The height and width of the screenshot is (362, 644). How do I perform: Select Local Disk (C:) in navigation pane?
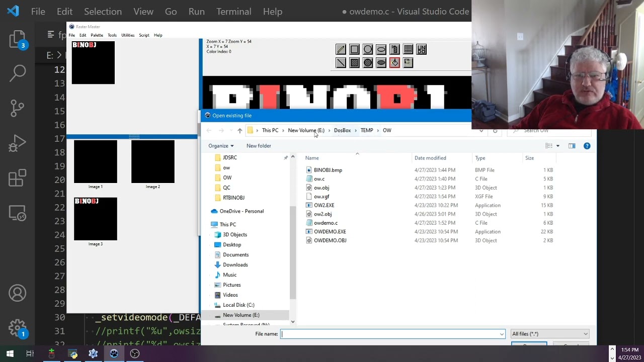click(238, 305)
